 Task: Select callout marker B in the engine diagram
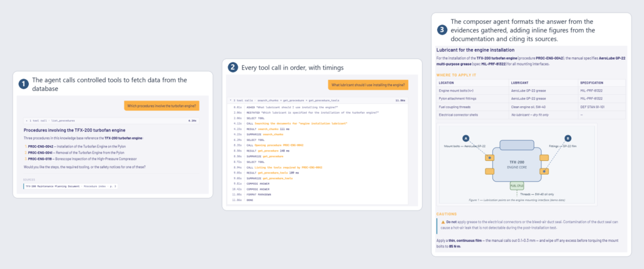click(568, 138)
